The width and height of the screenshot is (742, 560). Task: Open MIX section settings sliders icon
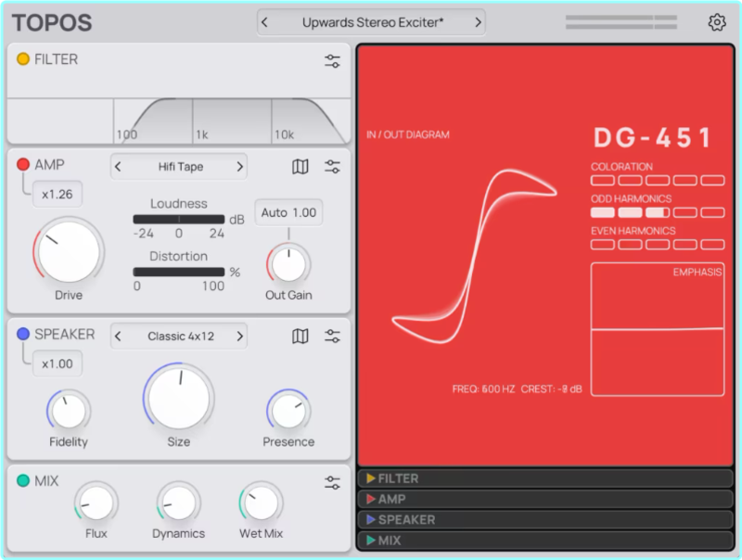[x=332, y=483]
